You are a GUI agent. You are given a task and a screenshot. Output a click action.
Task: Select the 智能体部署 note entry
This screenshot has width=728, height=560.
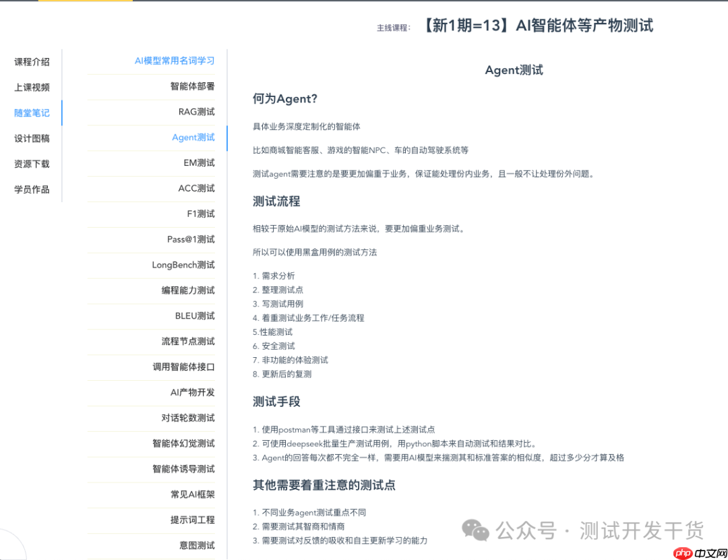coord(191,86)
